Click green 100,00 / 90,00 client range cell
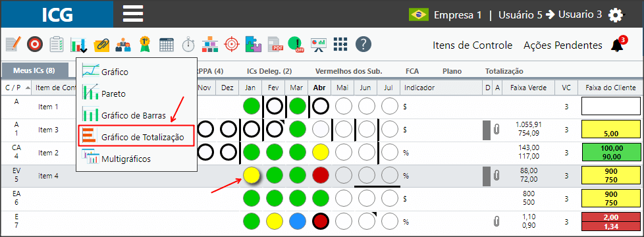644x237 pixels. pos(610,153)
